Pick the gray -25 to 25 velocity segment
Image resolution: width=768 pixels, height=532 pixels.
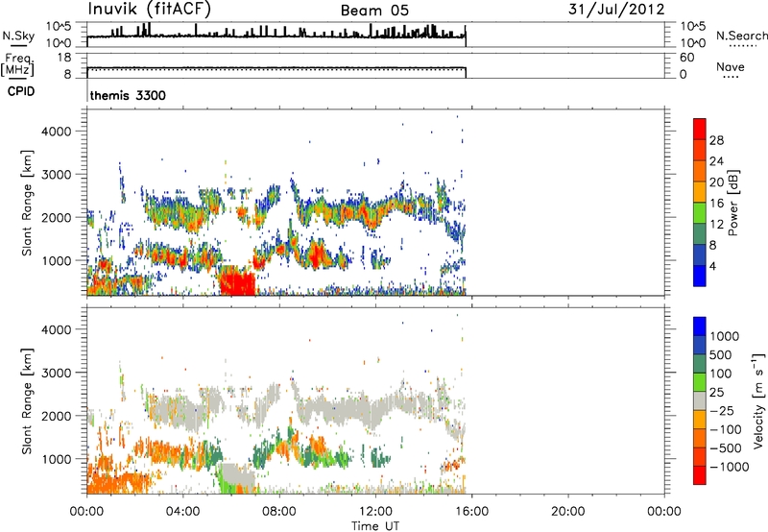tap(700, 400)
